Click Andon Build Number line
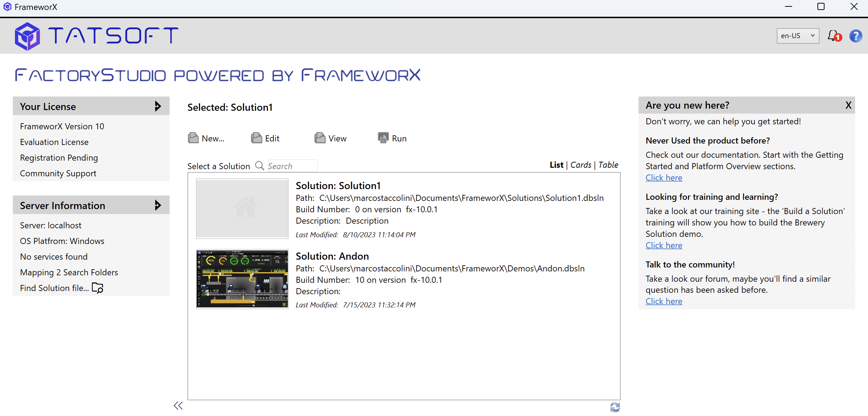 click(369, 280)
